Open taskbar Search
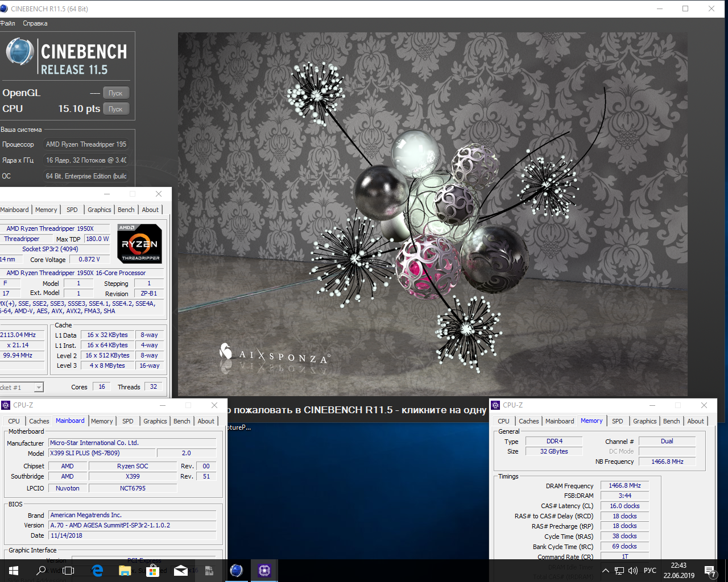 point(41,571)
